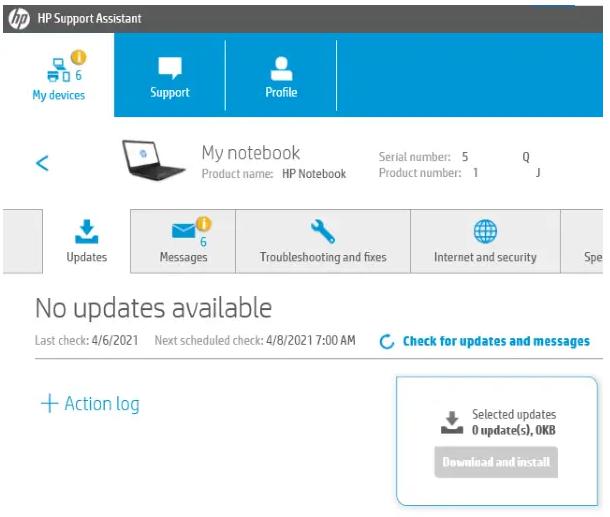Click Check for updates and messages link
This screenshot has width=610, height=517.
point(496,341)
